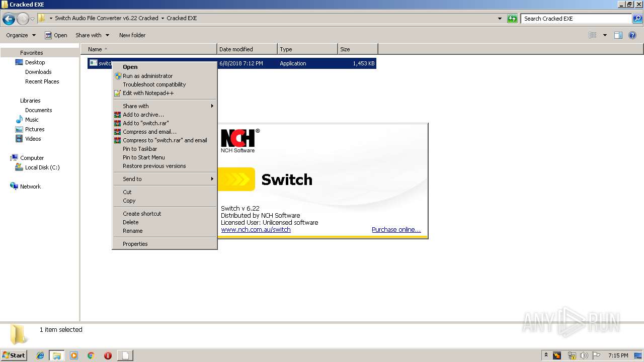This screenshot has height=362, width=644.
Task: Select Libraries in navigation pane
Action: click(30, 101)
